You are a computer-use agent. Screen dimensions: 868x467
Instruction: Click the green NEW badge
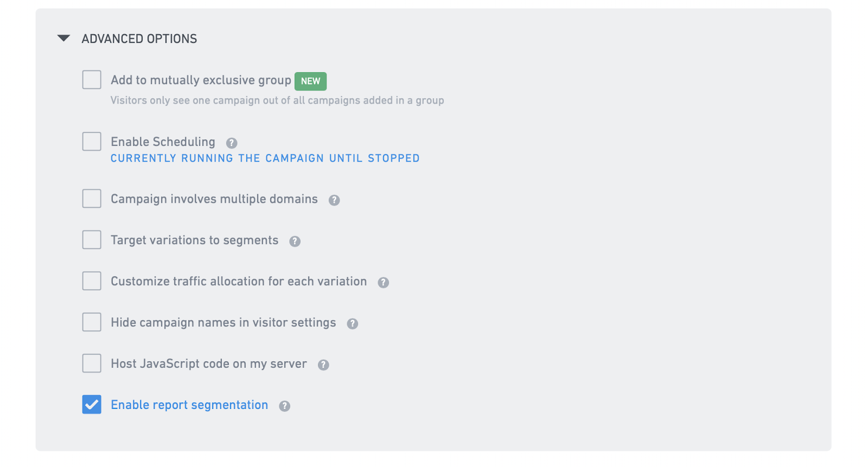point(310,81)
